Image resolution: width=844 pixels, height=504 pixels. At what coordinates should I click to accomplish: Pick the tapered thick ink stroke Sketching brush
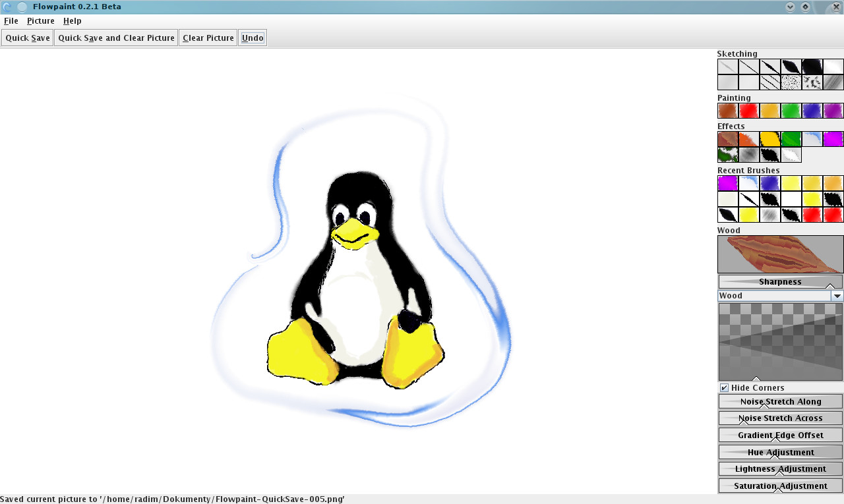[x=770, y=67]
